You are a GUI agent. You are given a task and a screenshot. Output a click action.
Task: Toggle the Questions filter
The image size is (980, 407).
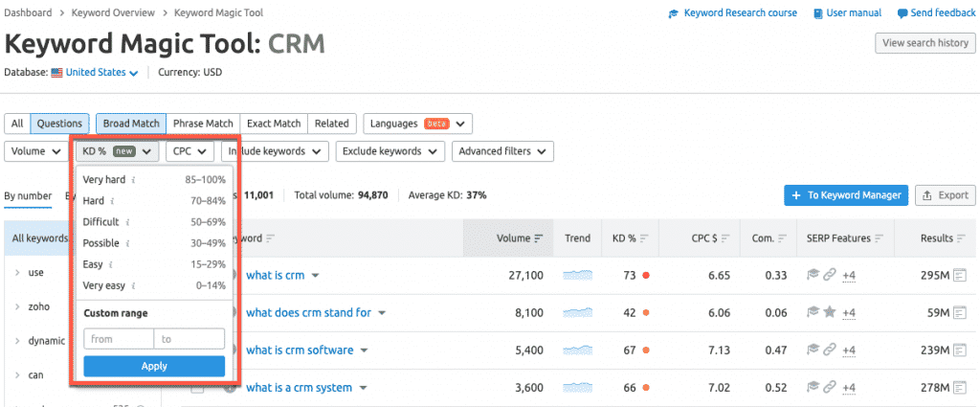click(x=59, y=124)
